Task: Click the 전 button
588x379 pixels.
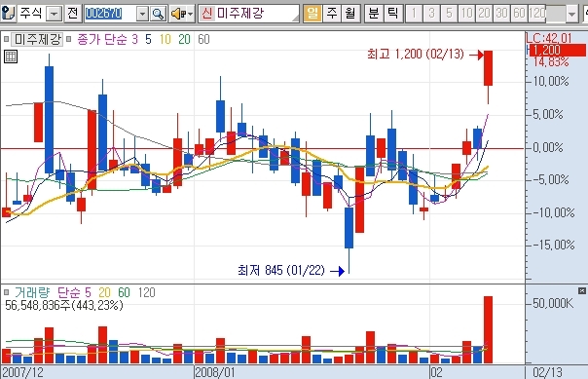Action: pos(73,14)
